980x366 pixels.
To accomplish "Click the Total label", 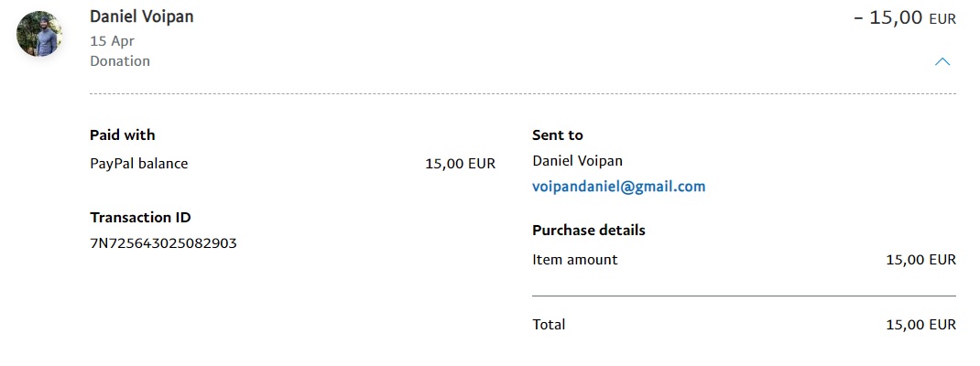I will [x=549, y=324].
